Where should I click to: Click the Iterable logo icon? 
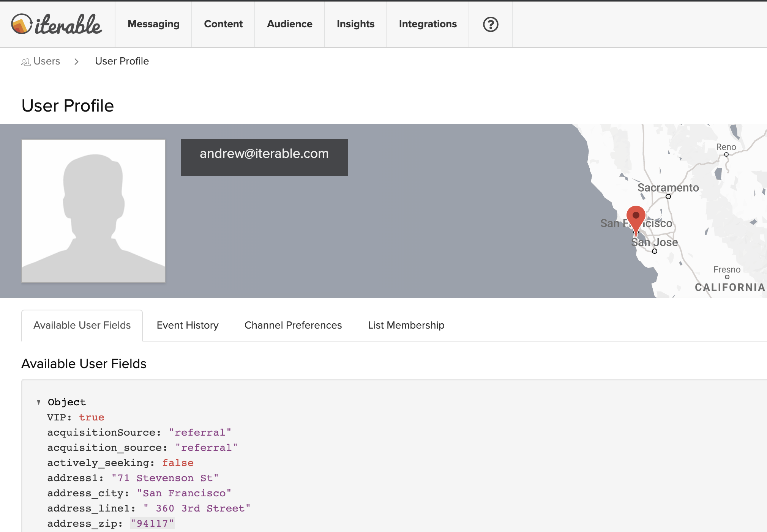[22, 24]
